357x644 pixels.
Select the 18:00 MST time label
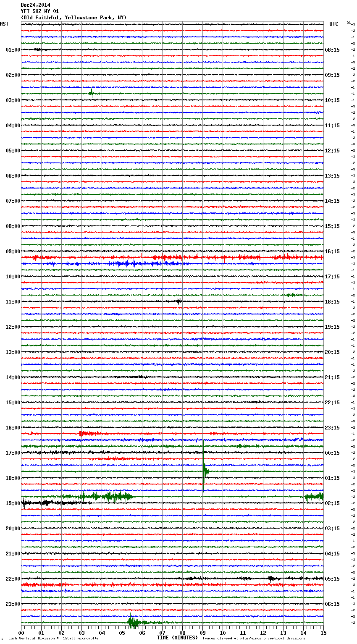(13, 478)
